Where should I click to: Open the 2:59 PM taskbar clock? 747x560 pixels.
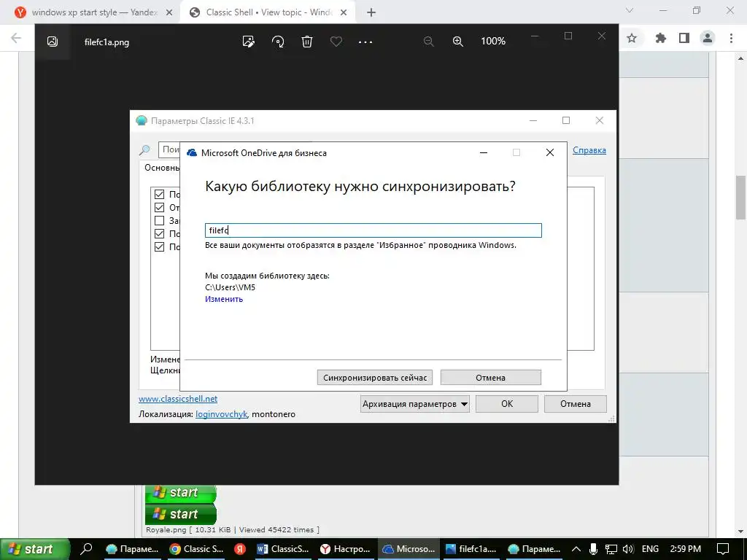(x=686, y=549)
